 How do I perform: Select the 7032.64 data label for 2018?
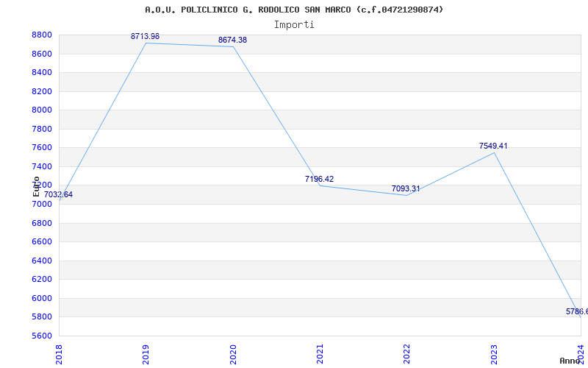coord(58,194)
